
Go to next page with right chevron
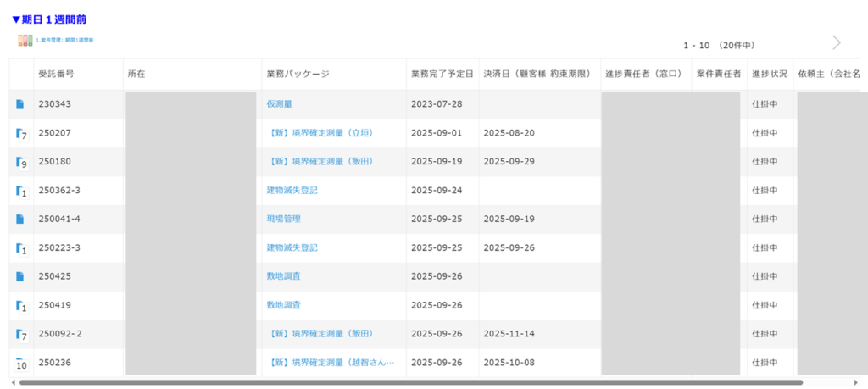coord(837,43)
